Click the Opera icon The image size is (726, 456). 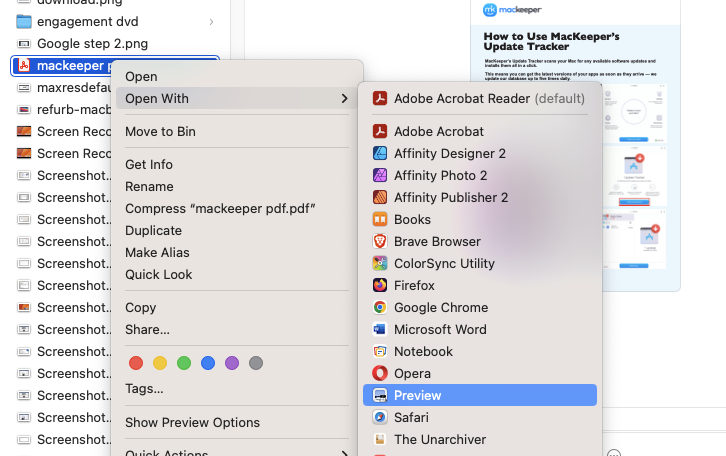point(380,373)
